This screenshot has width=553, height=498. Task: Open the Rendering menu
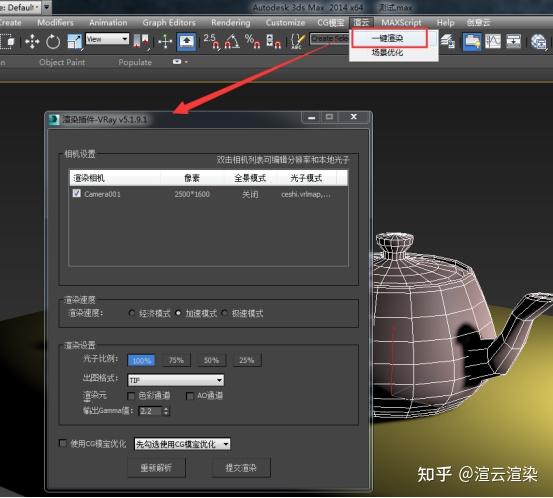click(x=231, y=23)
